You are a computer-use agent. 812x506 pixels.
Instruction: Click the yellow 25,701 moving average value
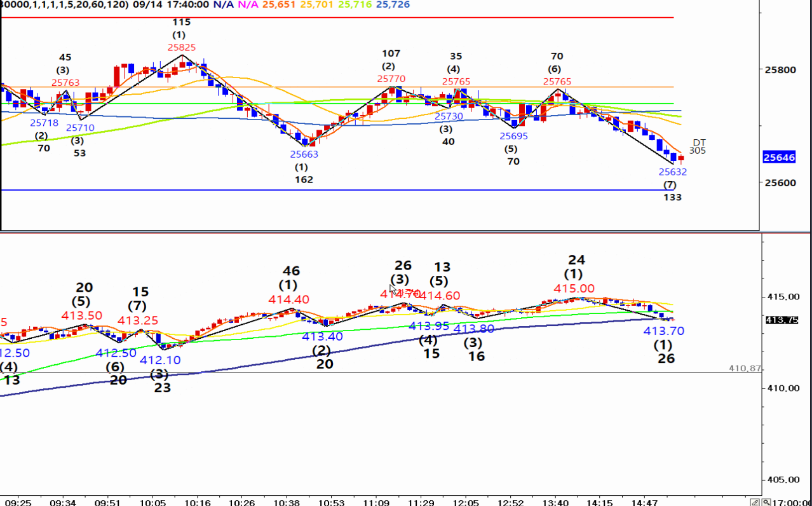(318, 4)
